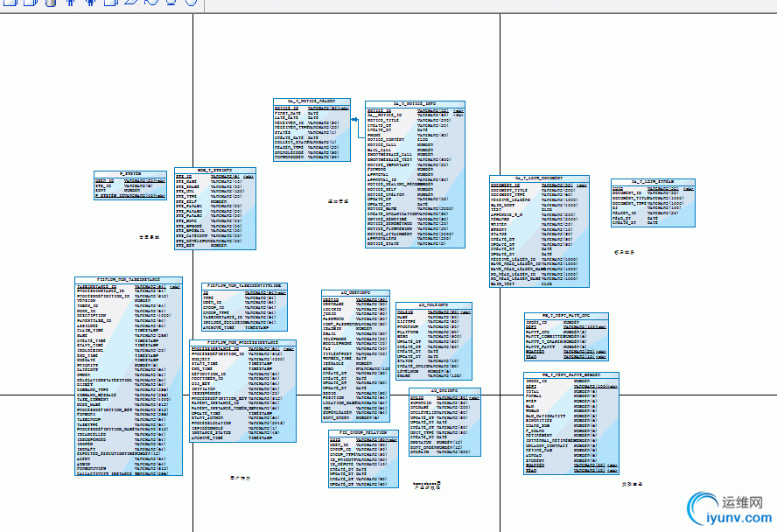The image size is (777, 532).
Task: Click SYS_NAME column in MDM_T_SYSINFO
Action: tap(186, 182)
